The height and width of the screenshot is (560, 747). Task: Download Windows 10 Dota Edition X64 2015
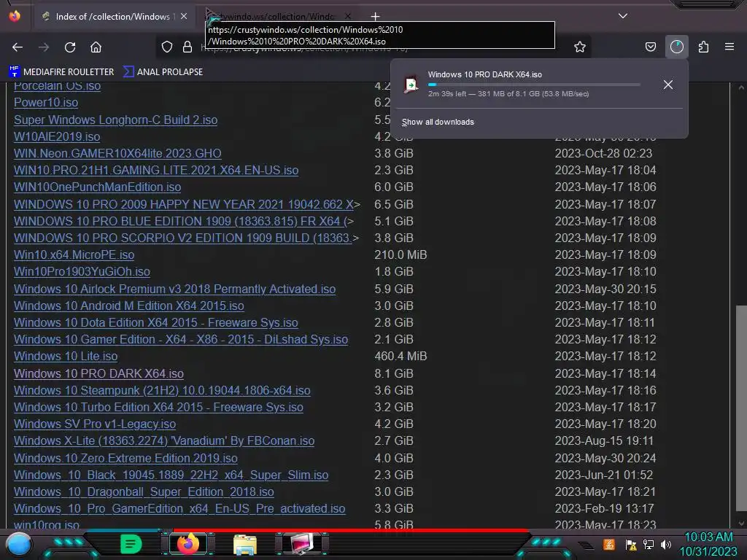pos(156,322)
